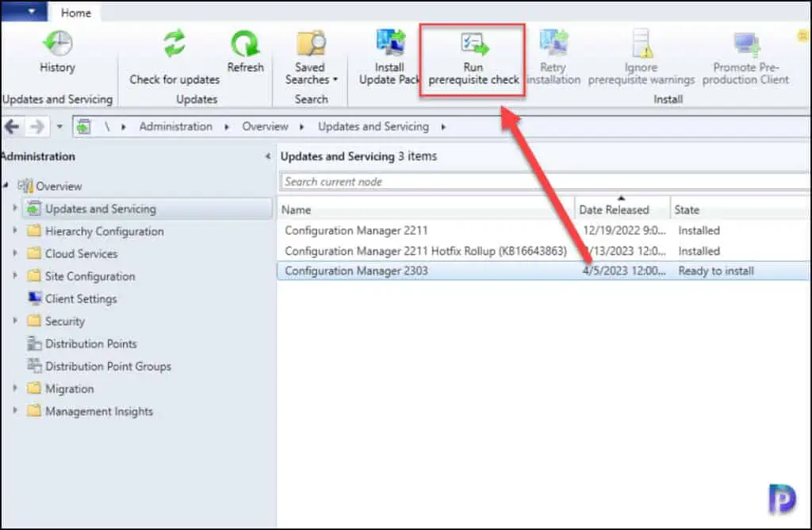The width and height of the screenshot is (812, 530).
Task: Open Distribution Point Groups node
Action: pyautogui.click(x=108, y=367)
